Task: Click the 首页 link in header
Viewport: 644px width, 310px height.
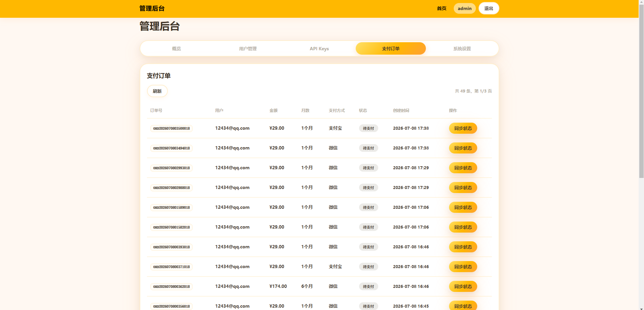Action: 442,8
